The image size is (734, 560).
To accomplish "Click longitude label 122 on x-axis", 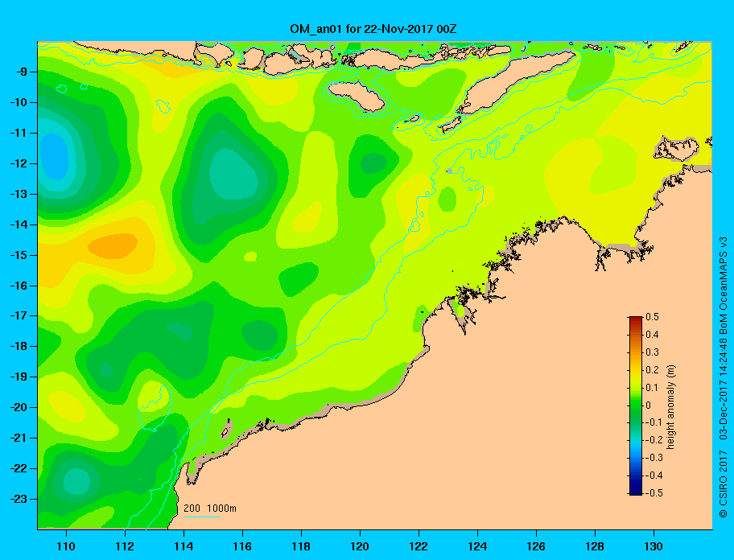I will pyautogui.click(x=419, y=546).
